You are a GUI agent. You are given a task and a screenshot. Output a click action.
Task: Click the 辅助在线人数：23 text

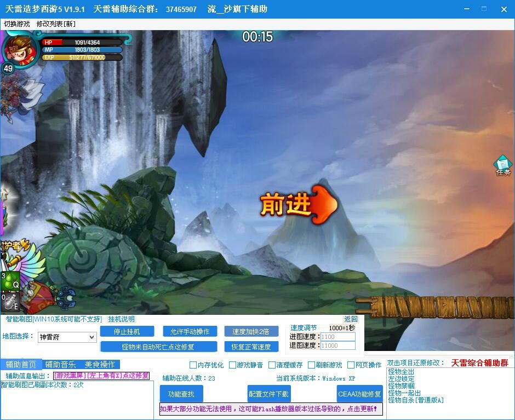pyautogui.click(x=189, y=378)
